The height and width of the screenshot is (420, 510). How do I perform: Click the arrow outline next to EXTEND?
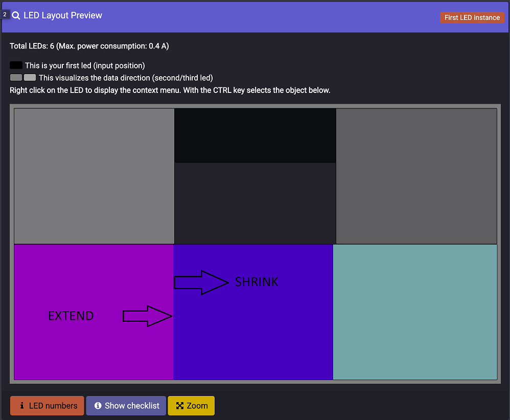[x=147, y=316]
